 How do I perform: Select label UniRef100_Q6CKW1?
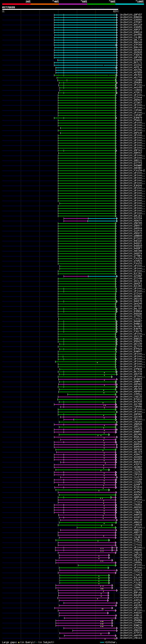[131, 435]
